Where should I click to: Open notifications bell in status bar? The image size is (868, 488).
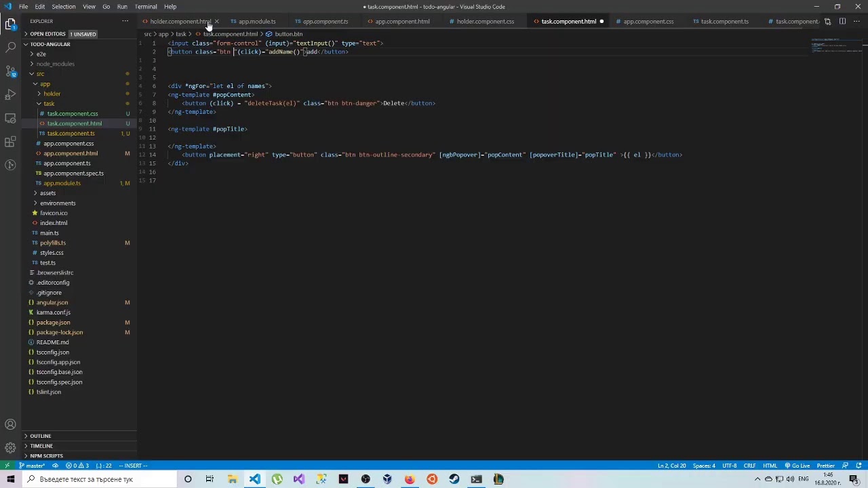coord(859,466)
